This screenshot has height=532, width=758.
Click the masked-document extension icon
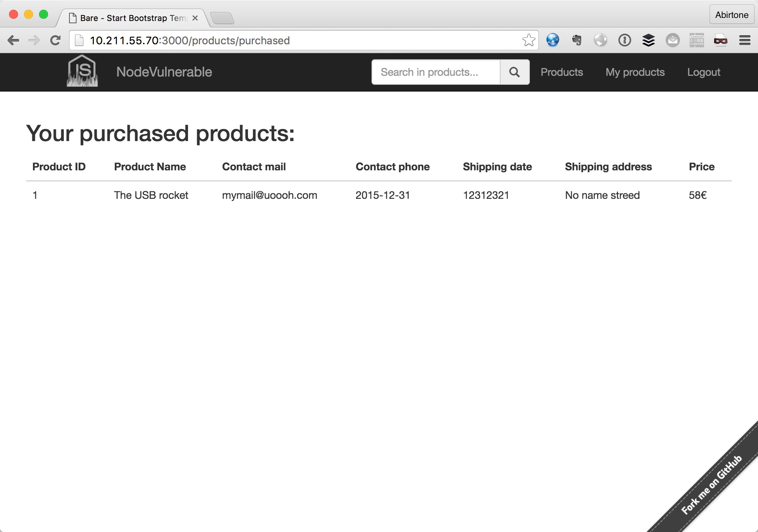coord(721,40)
